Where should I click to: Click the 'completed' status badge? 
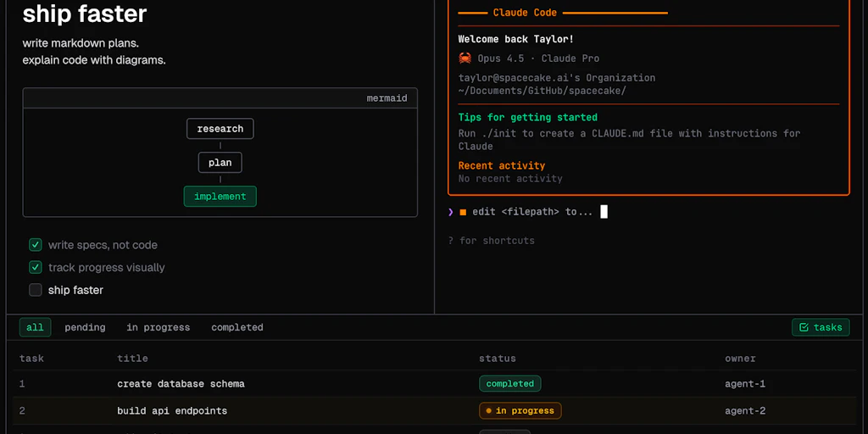[x=509, y=384]
